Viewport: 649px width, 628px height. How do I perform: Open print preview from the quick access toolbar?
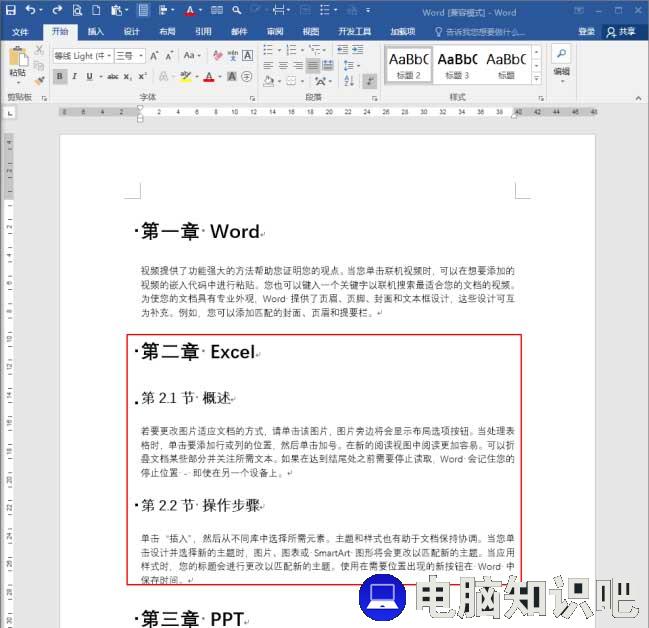pos(77,10)
